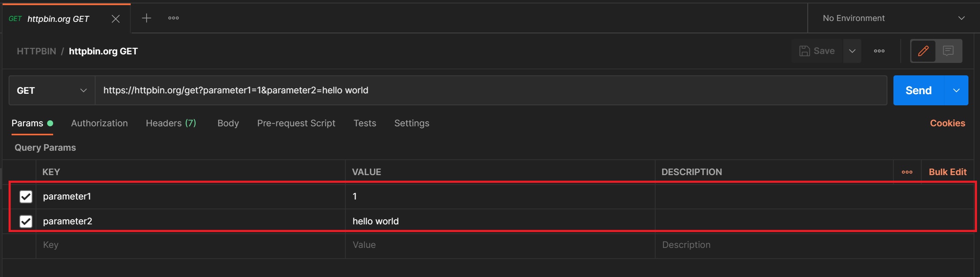980x277 pixels.
Task: Open the Cookies link
Action: point(947,123)
